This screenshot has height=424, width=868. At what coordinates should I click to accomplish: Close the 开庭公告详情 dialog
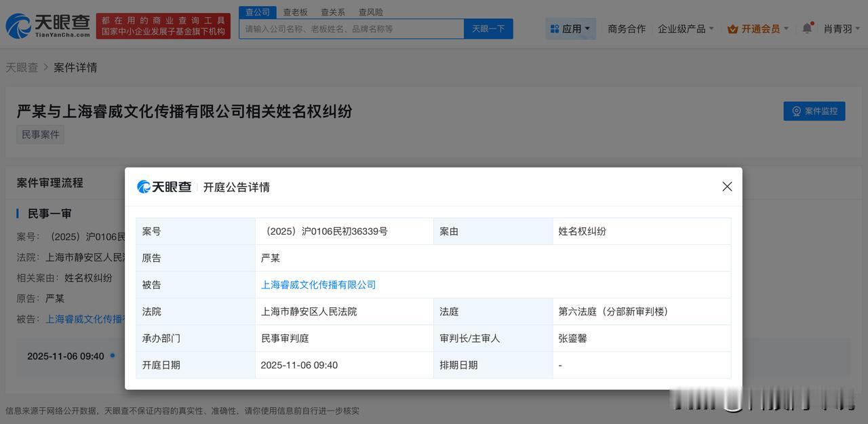tap(727, 187)
